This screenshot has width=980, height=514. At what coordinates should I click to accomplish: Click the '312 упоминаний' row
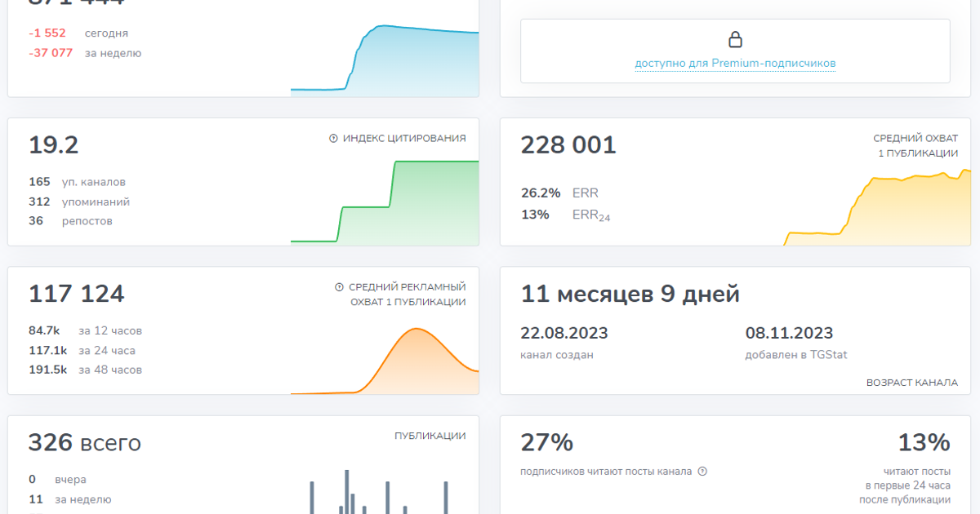(79, 202)
